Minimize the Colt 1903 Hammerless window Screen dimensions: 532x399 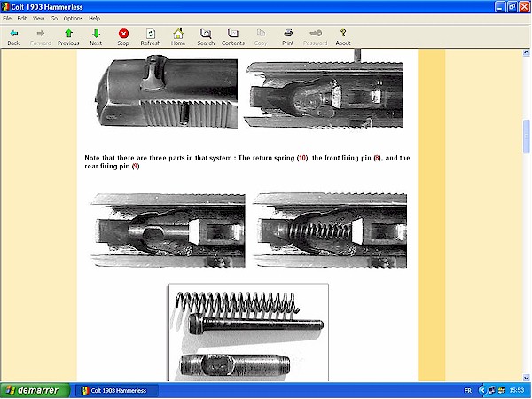pyautogui.click(x=500, y=6)
